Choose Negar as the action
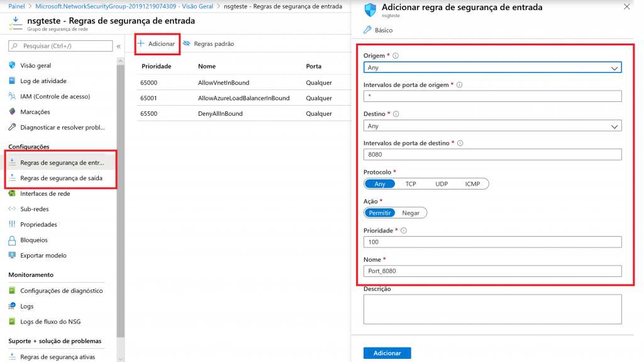The image size is (644, 362). (x=411, y=213)
